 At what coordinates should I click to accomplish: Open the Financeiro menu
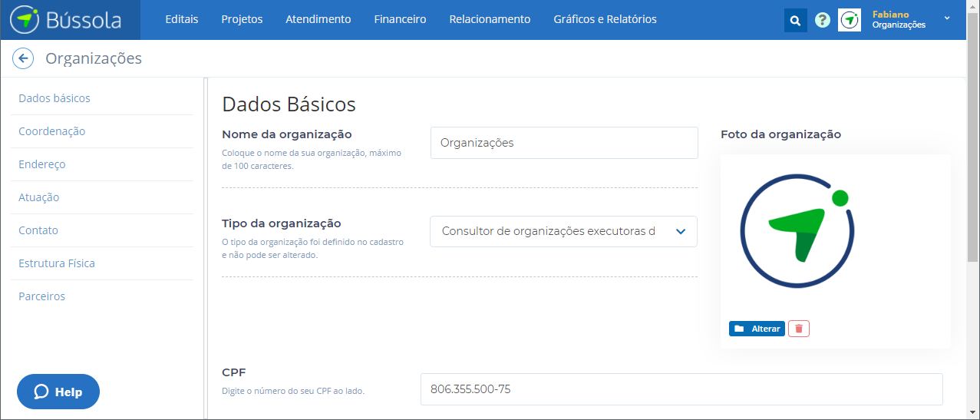pos(401,20)
